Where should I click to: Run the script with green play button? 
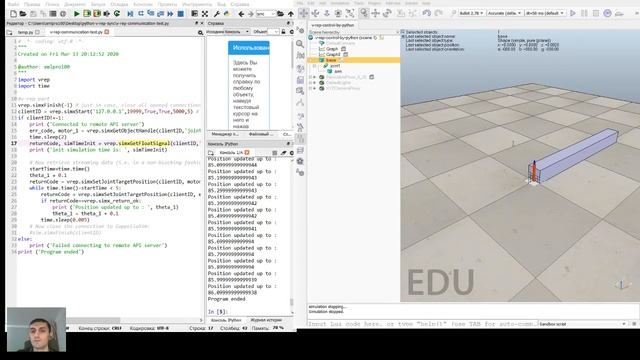pos(76,14)
